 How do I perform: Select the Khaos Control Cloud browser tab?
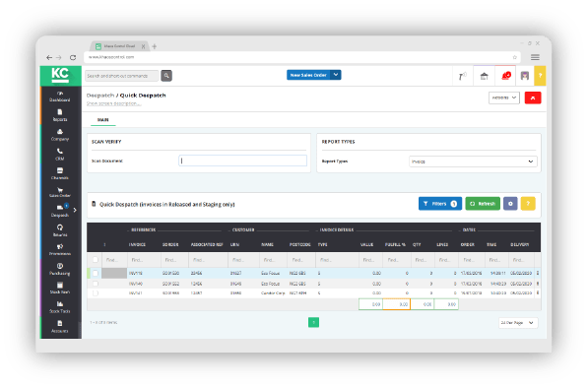click(120, 46)
